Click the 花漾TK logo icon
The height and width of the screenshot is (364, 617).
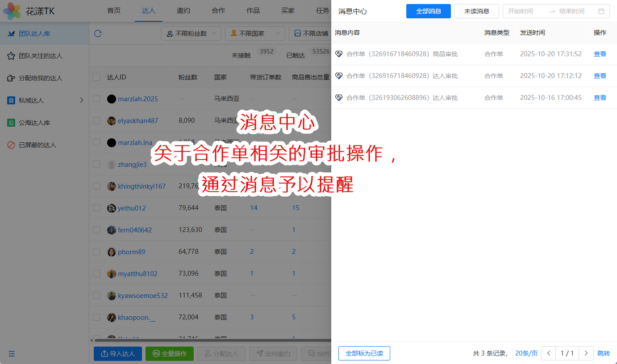coord(12,11)
